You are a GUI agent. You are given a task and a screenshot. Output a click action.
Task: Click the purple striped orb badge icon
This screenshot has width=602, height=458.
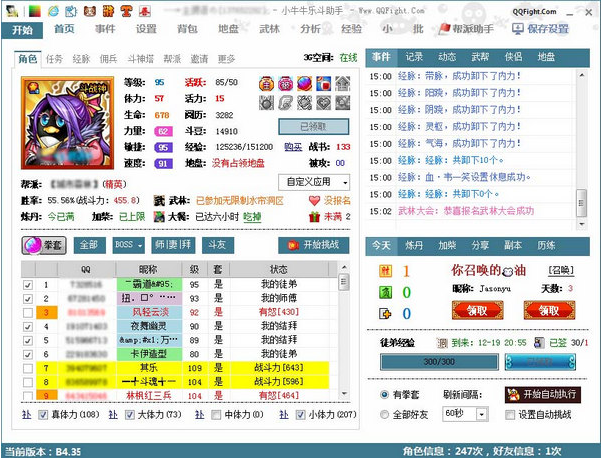pos(304,83)
